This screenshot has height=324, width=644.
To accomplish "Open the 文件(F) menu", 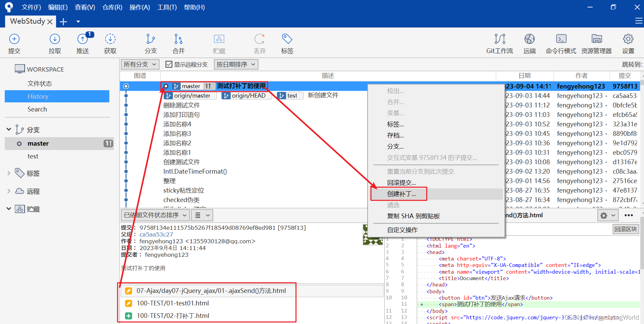I will 31,7.
